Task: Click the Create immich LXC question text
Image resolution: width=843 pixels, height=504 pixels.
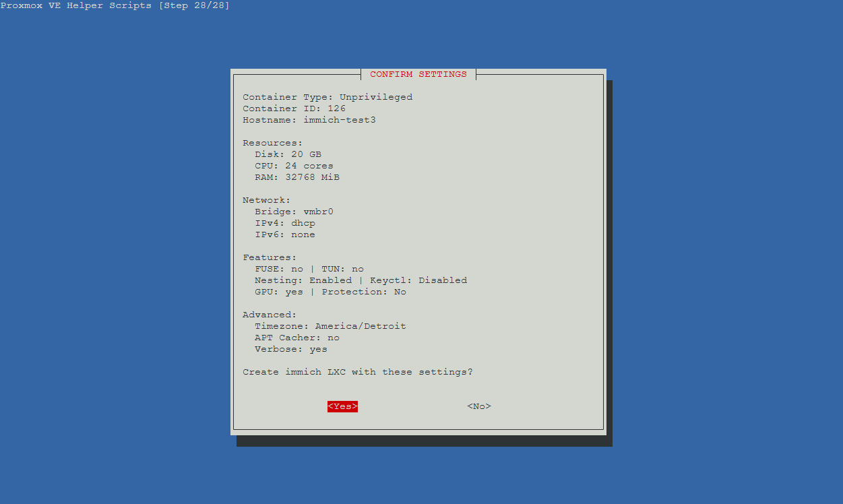Action: 358,372
